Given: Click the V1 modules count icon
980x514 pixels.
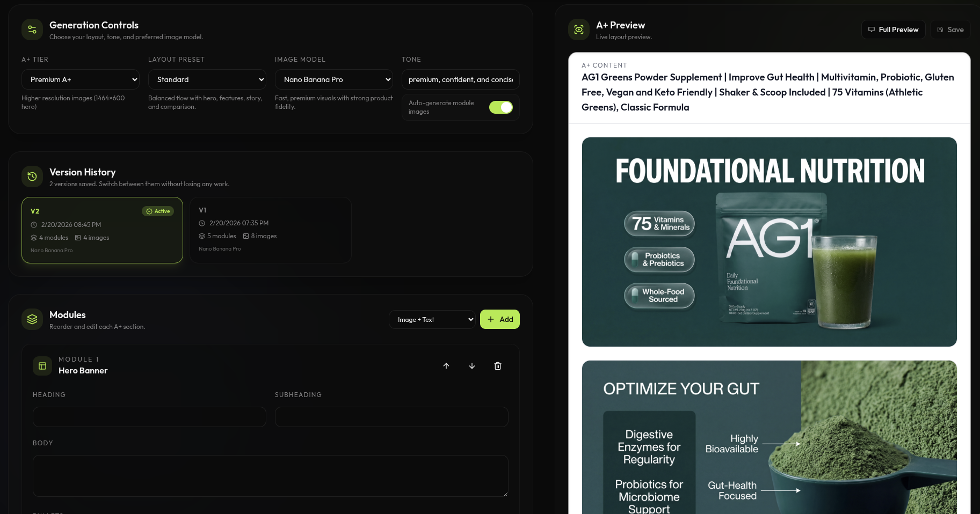Looking at the screenshot, I should tap(202, 236).
